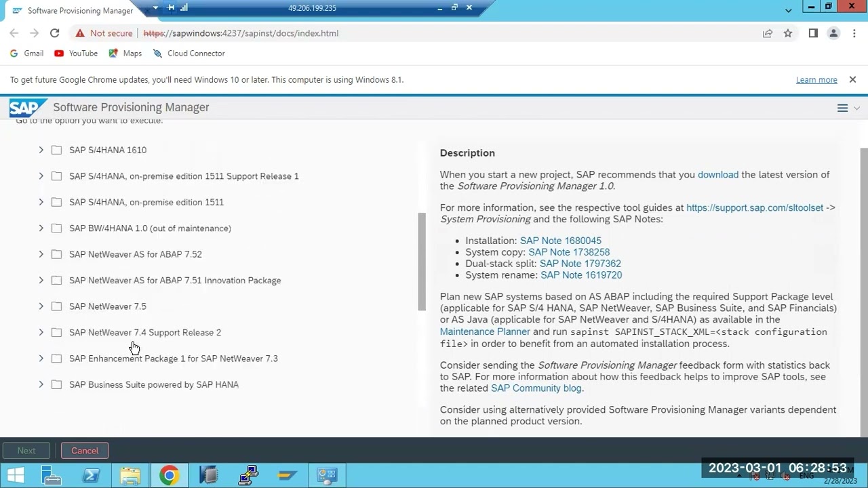Open File Explorer from the taskbar
This screenshot has width=868, height=488.
tap(130, 475)
